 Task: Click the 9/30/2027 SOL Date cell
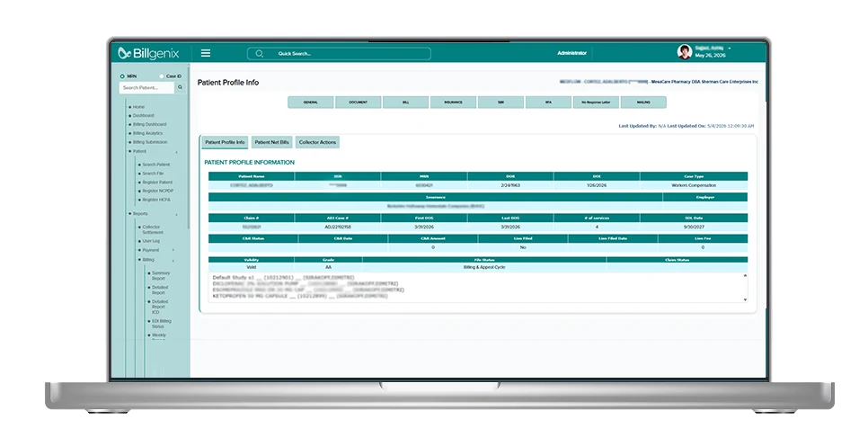(694, 227)
